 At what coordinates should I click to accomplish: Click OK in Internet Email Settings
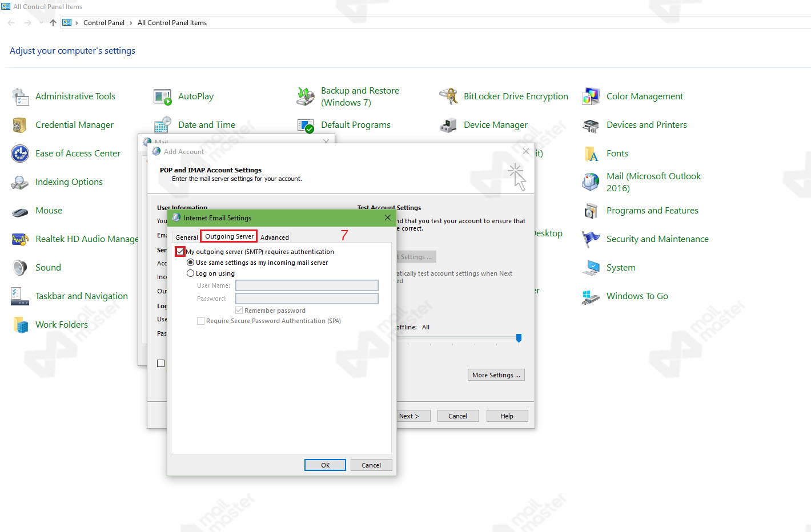(325, 465)
